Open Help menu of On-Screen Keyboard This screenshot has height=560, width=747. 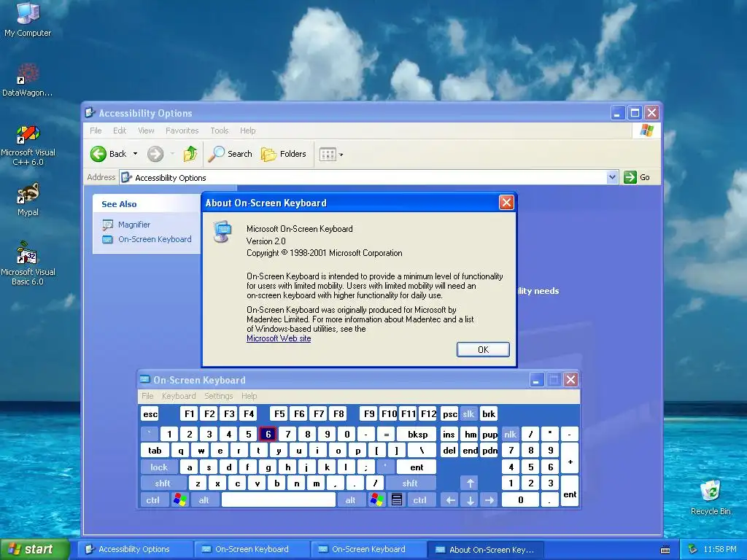tap(249, 396)
